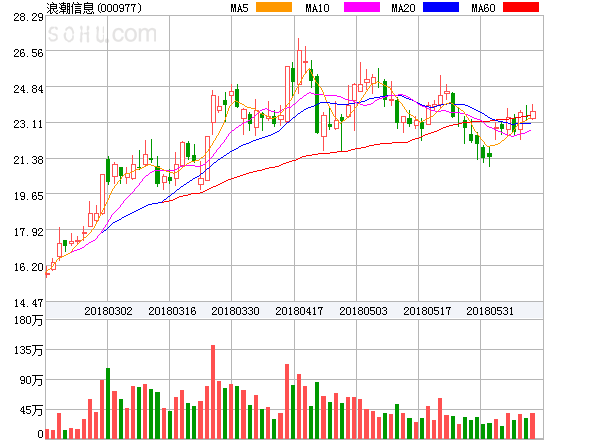Click the 23.11 price axis label

[x=28, y=124]
